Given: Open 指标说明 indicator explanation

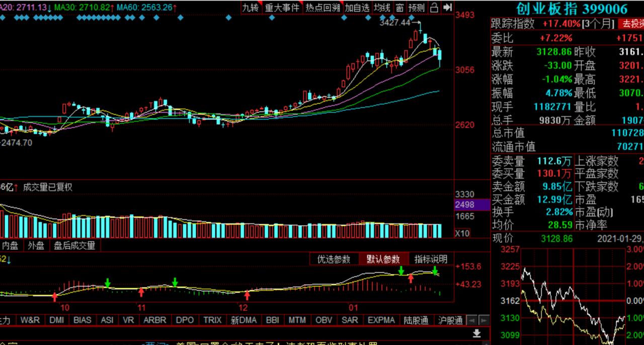Looking at the screenshot, I should (431, 259).
